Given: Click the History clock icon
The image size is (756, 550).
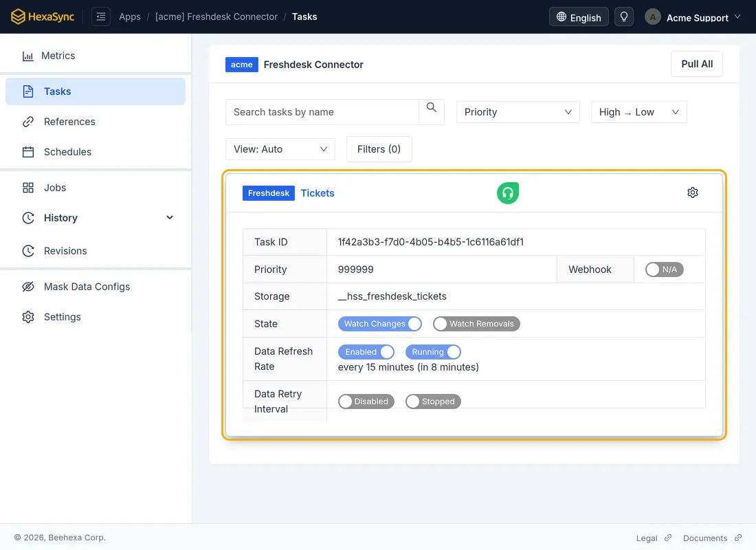Looking at the screenshot, I should [x=28, y=218].
